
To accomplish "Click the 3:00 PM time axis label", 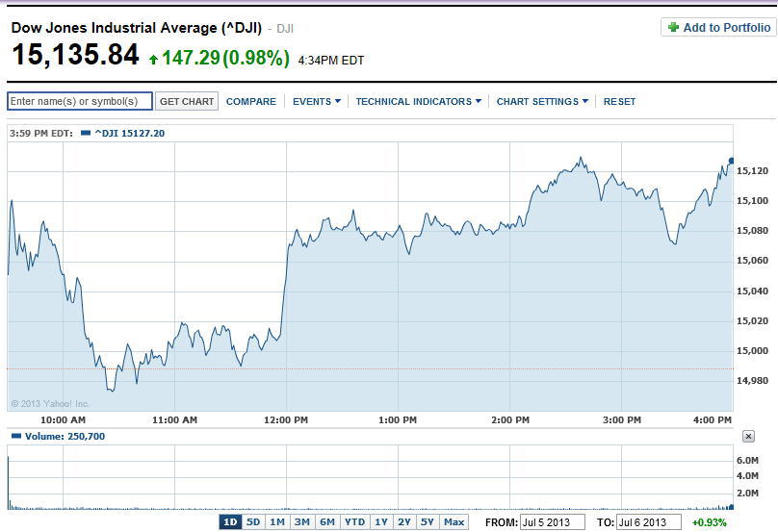I will click(x=622, y=420).
